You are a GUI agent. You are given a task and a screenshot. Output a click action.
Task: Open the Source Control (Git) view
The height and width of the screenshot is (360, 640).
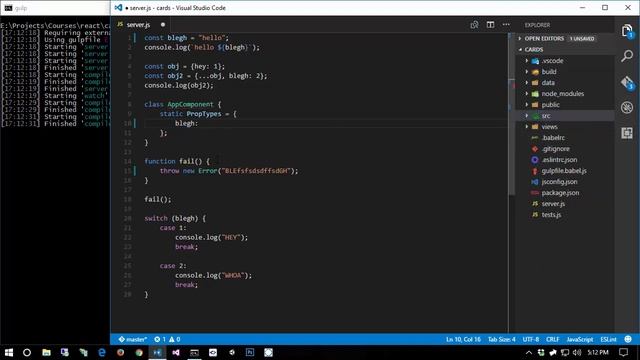627,82
